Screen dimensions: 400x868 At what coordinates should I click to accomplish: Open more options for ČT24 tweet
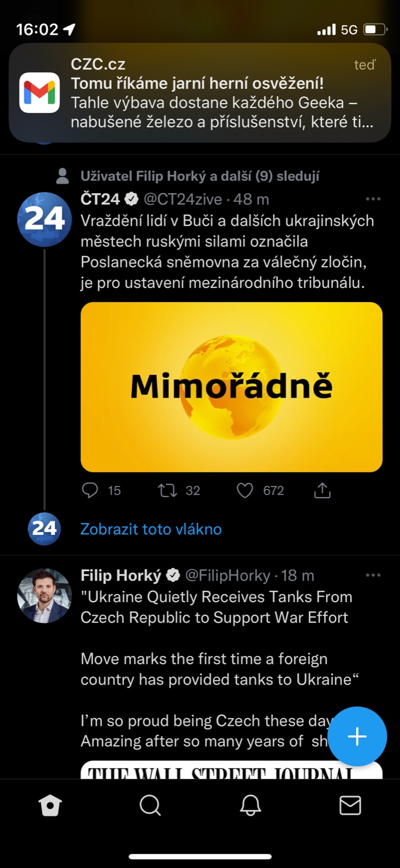pos(373,199)
